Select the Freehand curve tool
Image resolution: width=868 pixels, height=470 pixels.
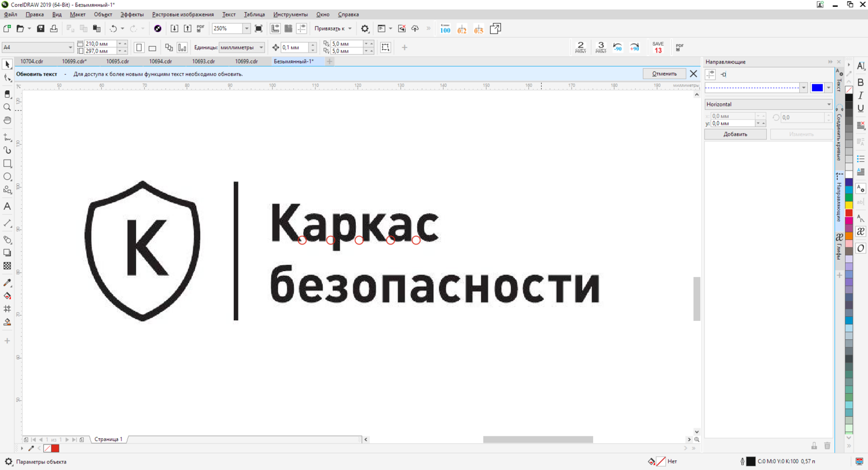[x=8, y=137]
